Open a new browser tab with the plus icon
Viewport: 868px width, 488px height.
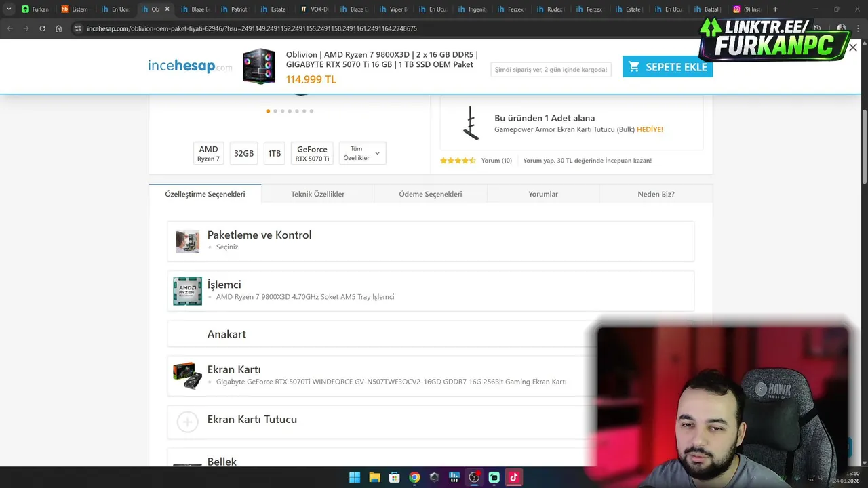click(775, 9)
